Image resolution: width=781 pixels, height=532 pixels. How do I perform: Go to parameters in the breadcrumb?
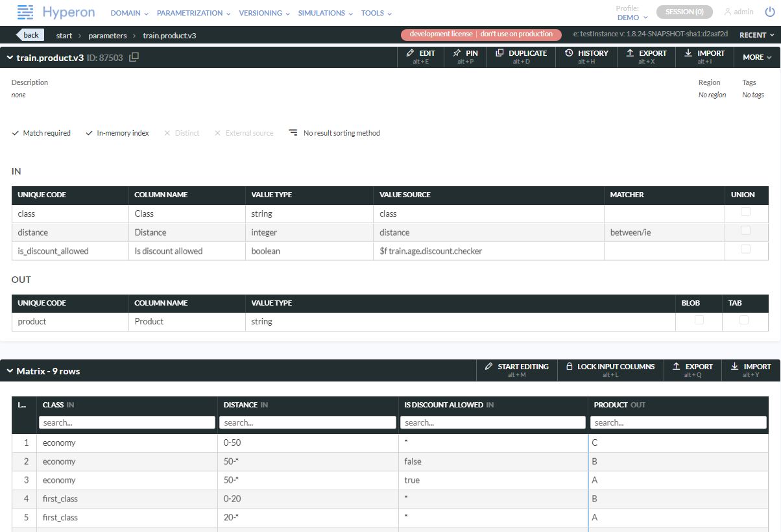pos(108,36)
